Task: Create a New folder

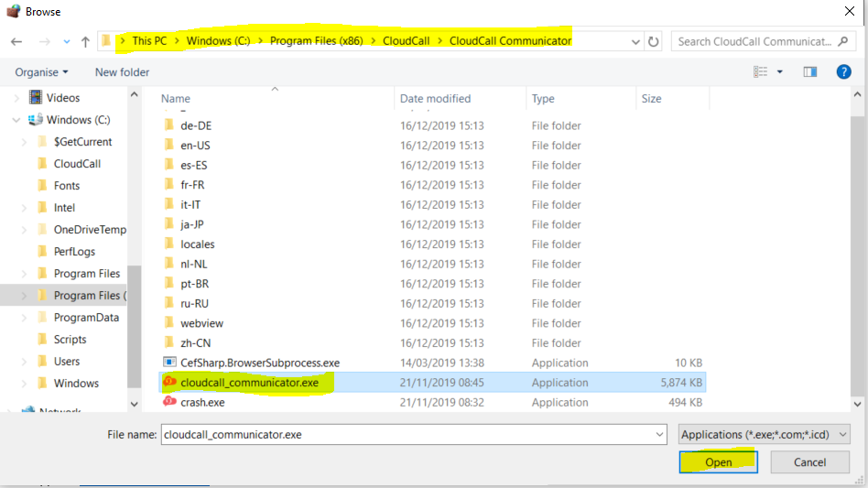Action: point(123,72)
